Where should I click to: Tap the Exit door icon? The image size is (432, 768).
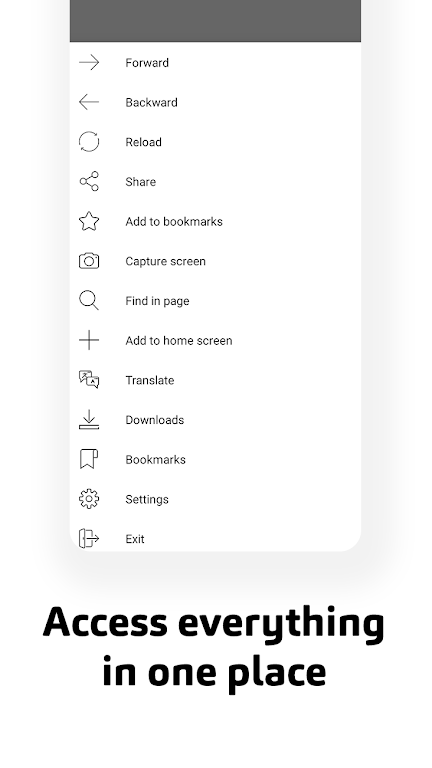click(x=89, y=538)
